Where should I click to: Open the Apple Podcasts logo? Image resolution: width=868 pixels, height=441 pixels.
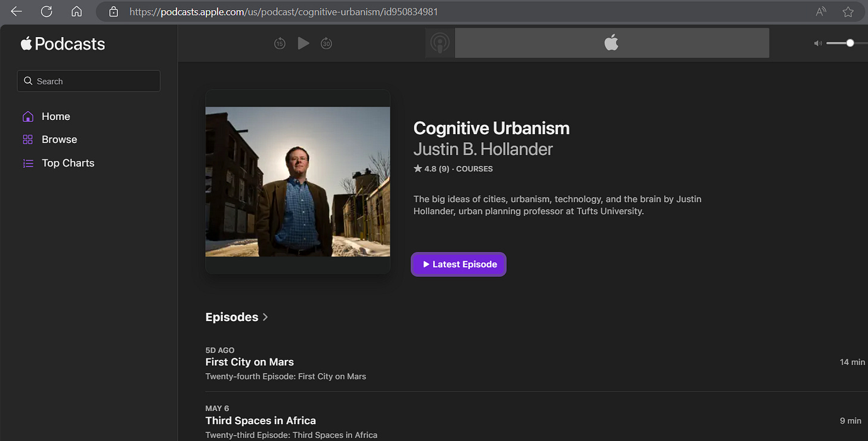[x=63, y=44]
